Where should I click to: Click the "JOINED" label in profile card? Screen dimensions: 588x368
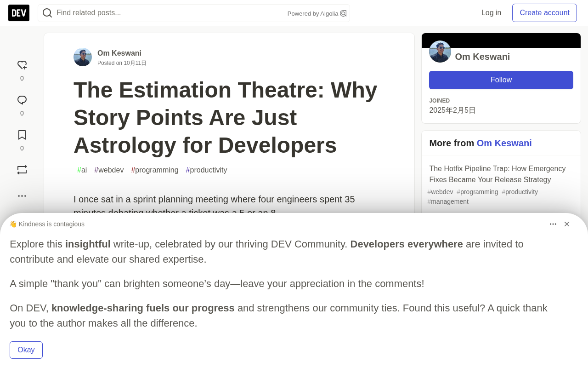[440, 101]
